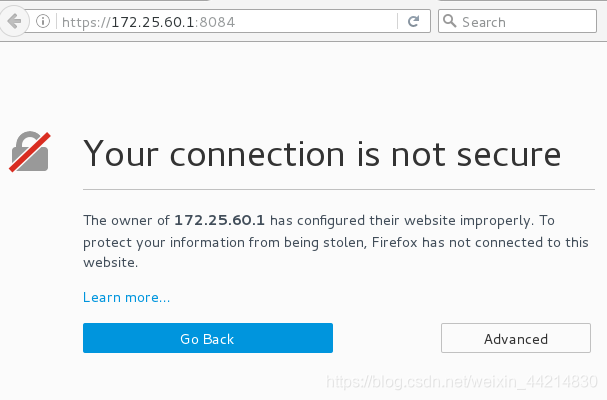The image size is (607, 400).
Task: Click the "protect your information" sentence
Action: pos(164,243)
